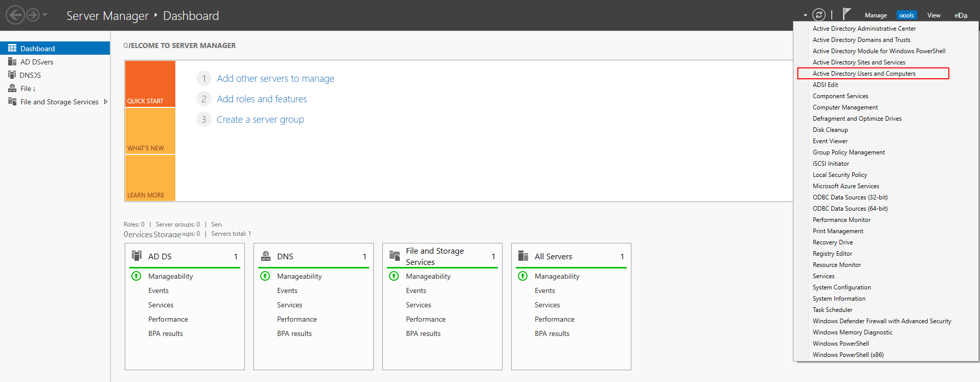Screen dimensions: 980x382
Task: Click the back navigation arrow icon
Action: click(15, 15)
